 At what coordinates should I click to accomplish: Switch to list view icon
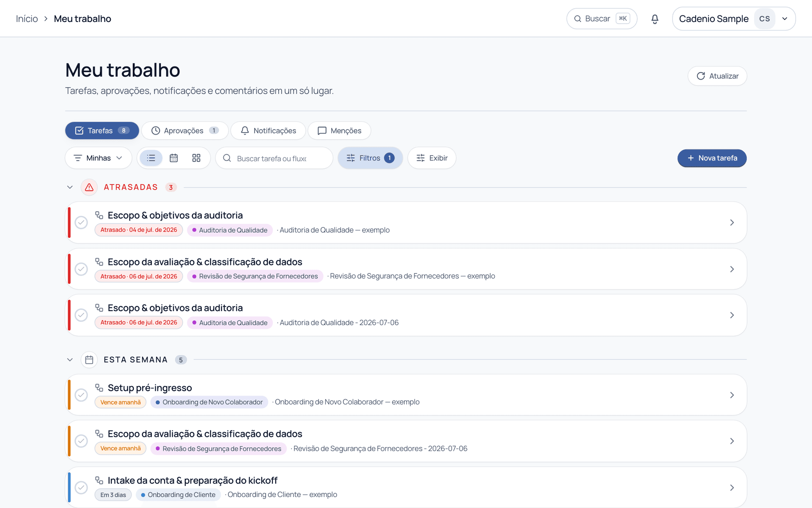tap(151, 158)
